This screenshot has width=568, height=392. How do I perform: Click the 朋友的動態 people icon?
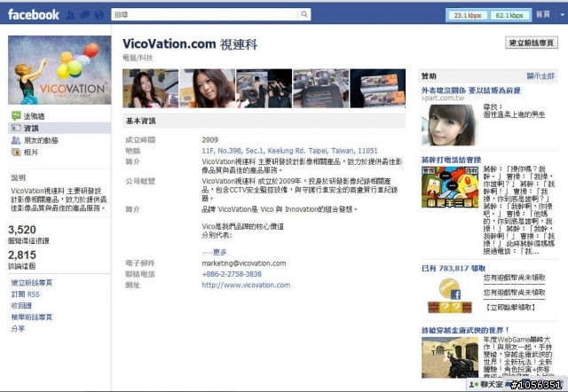coord(16,140)
